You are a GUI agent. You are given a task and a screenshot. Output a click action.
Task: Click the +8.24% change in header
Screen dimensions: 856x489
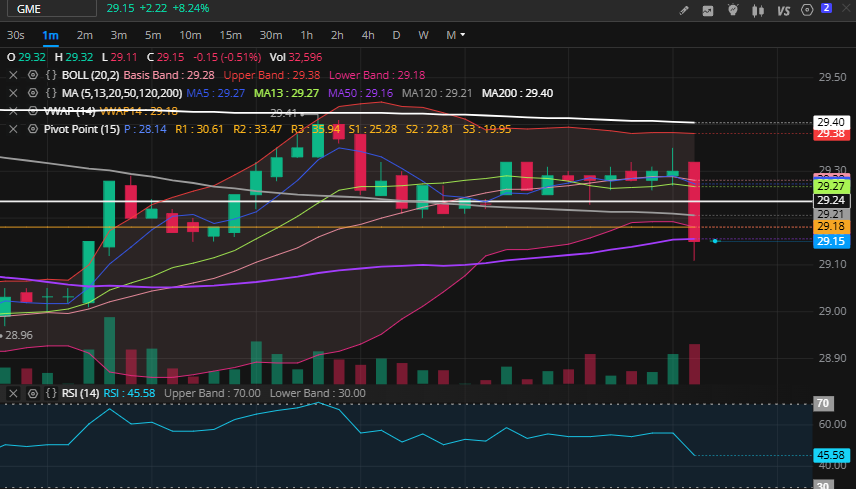191,8
